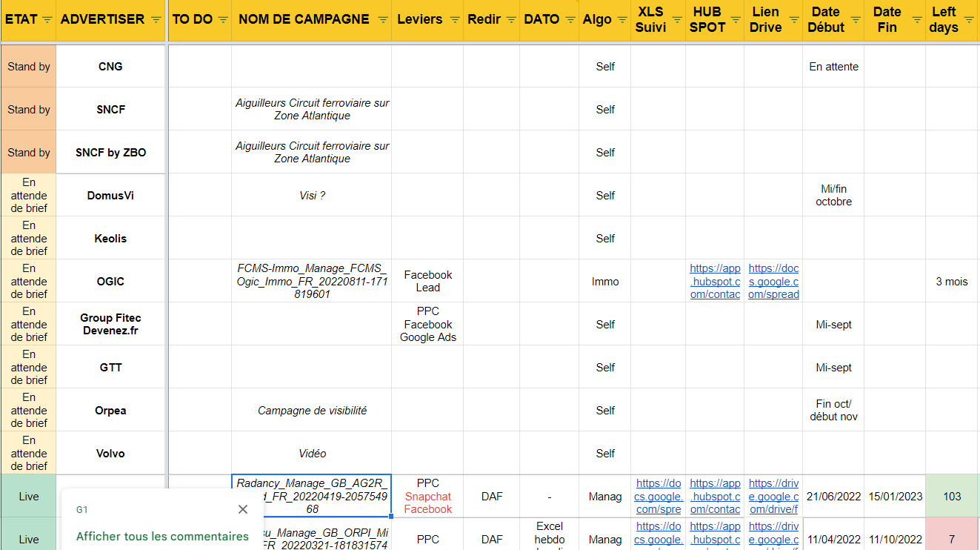Select the 'Facebook Lead' leviers cell
The height and width of the screenshot is (550, 980).
427,281
